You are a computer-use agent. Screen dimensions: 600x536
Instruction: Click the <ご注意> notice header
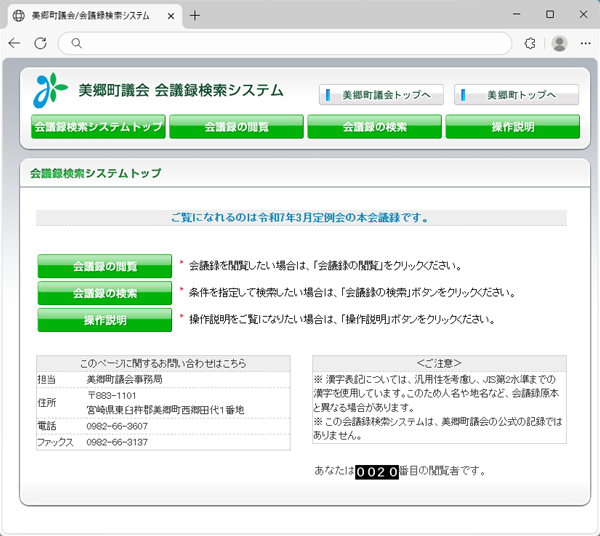(439, 363)
